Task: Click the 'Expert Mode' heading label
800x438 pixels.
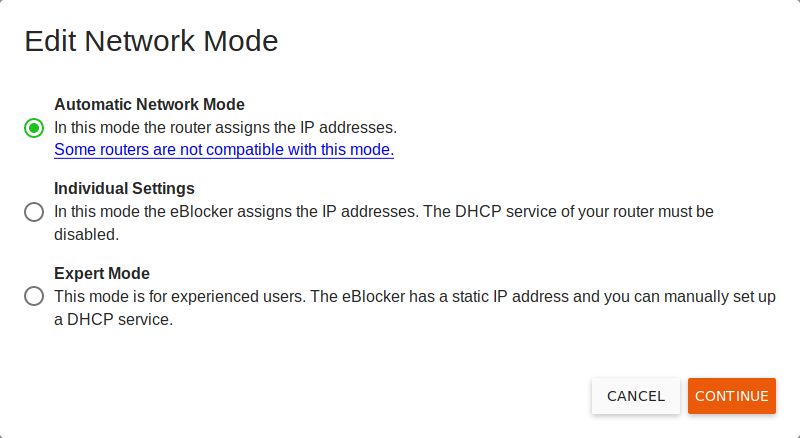Action: tap(102, 273)
